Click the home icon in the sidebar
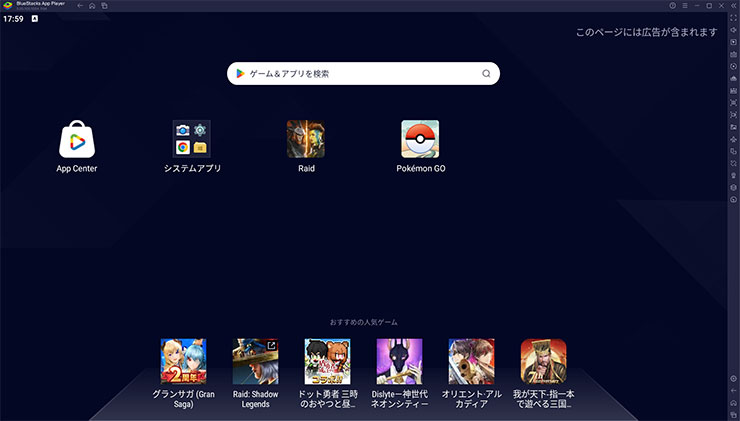 (x=733, y=403)
